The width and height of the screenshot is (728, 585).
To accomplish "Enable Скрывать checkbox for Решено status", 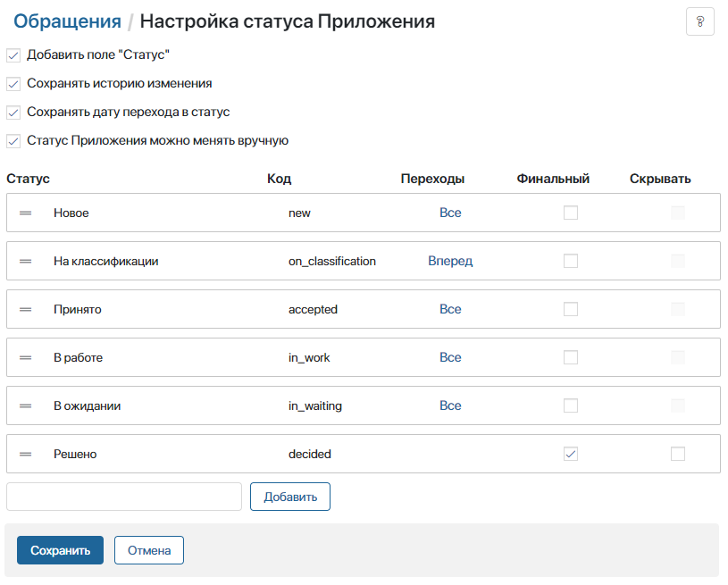I will click(678, 454).
